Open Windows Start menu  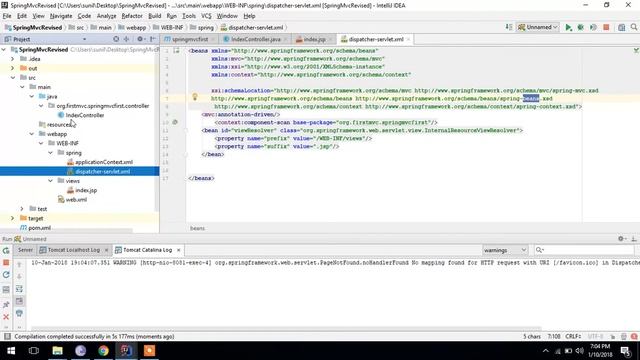point(11,351)
